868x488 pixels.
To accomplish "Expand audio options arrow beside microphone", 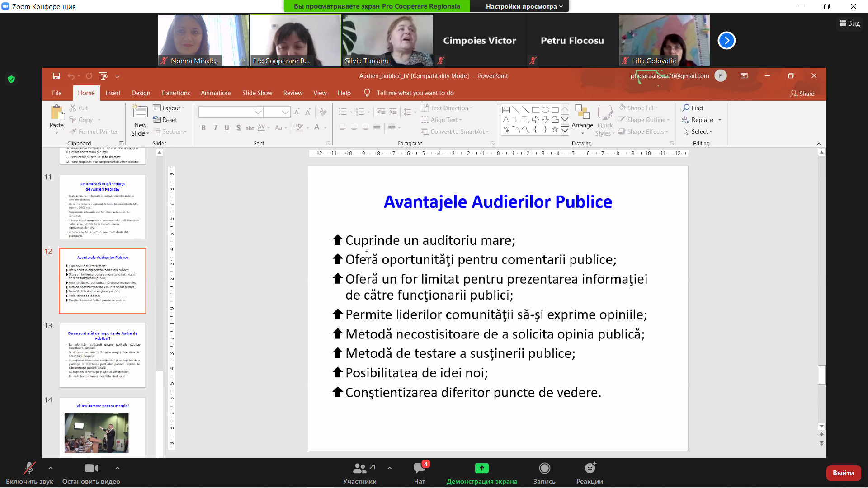I will pos(51,468).
